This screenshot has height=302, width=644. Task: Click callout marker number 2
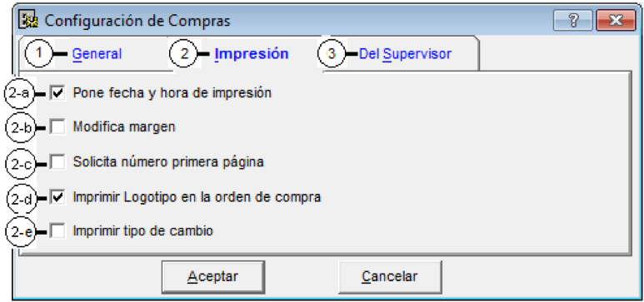[184, 53]
